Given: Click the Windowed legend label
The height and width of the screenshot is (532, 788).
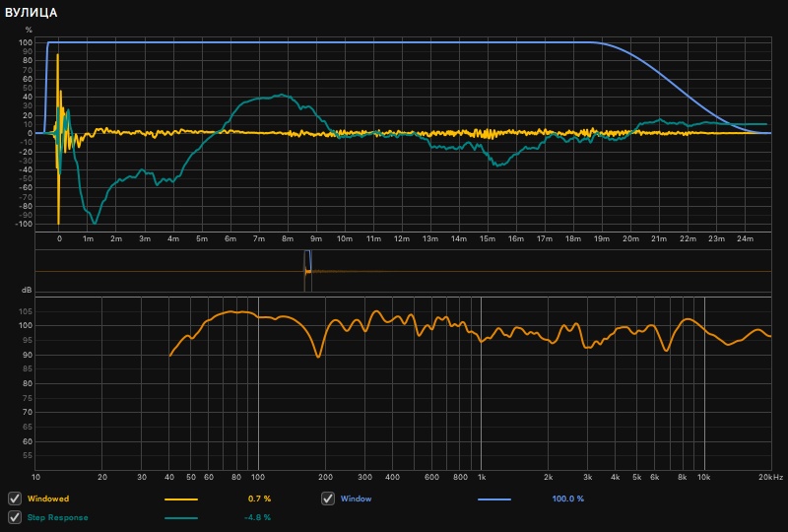Looking at the screenshot, I should coord(48,499).
